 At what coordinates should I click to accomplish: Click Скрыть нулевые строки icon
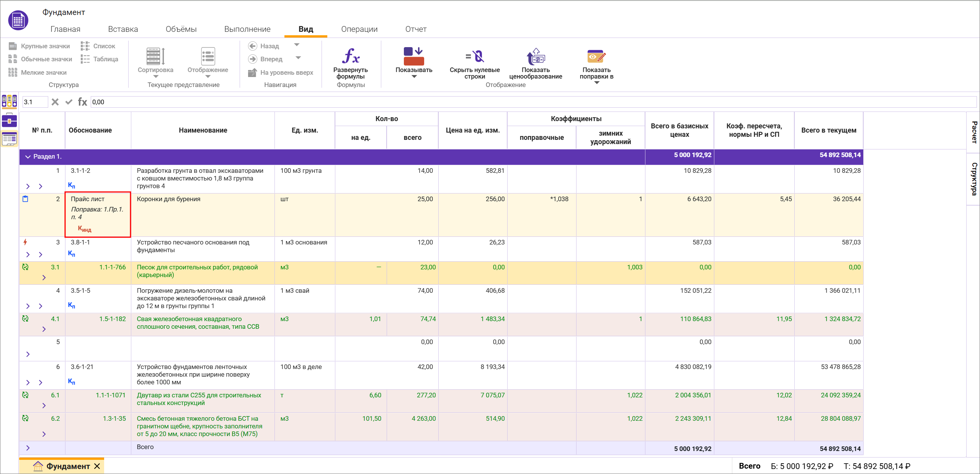pos(474,57)
